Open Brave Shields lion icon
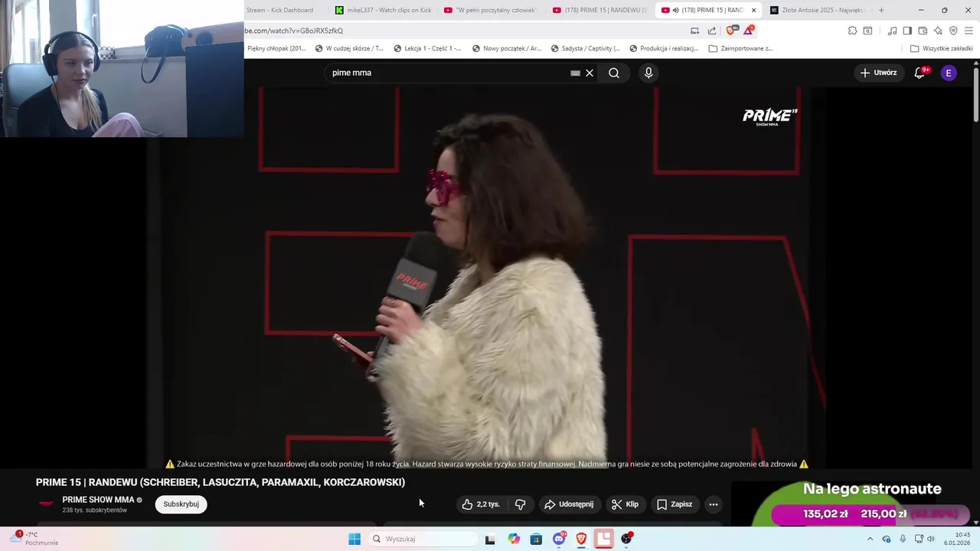Screen dimensions: 980x551 pos(731,31)
